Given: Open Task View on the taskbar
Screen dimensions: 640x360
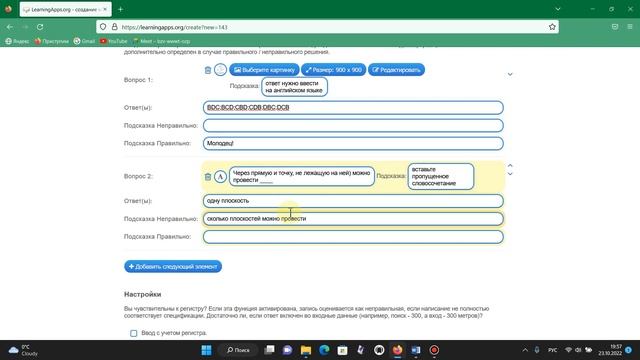Looking at the screenshot, I should coord(269,350).
